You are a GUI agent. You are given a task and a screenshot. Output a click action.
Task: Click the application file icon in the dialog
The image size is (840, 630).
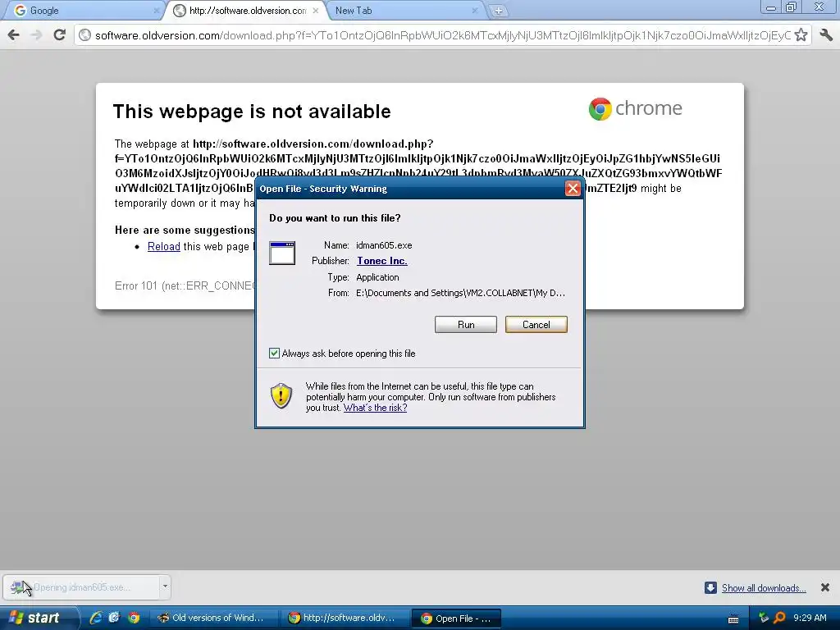pos(282,253)
